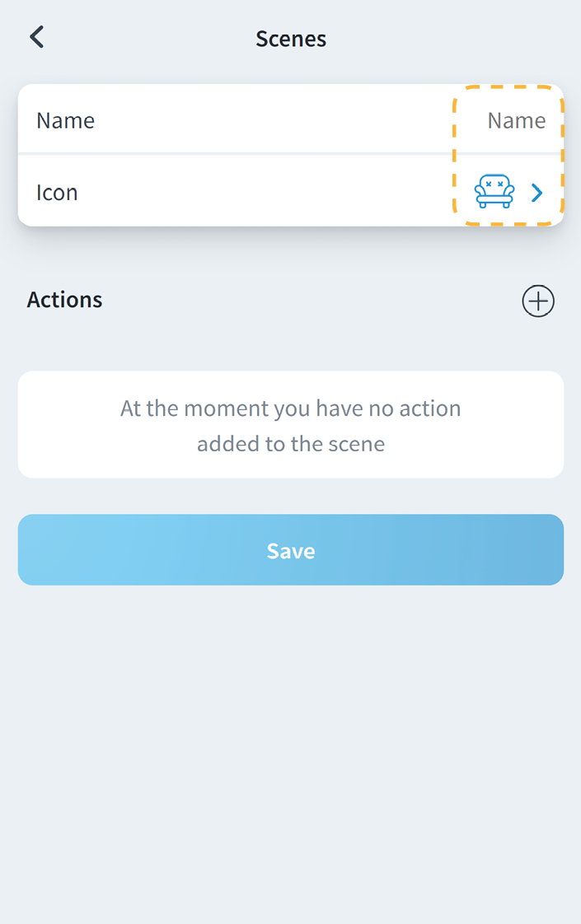Image resolution: width=581 pixels, height=924 pixels.
Task: Tap the Icon row label
Action: (x=57, y=193)
